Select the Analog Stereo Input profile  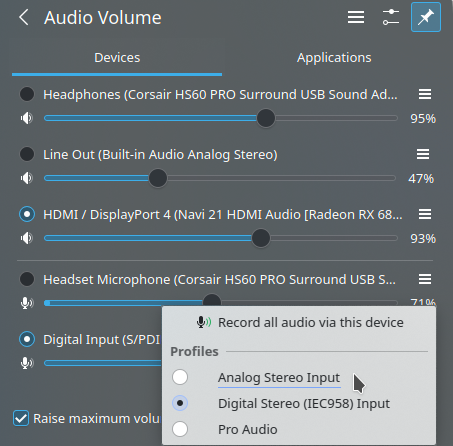[x=299, y=377]
